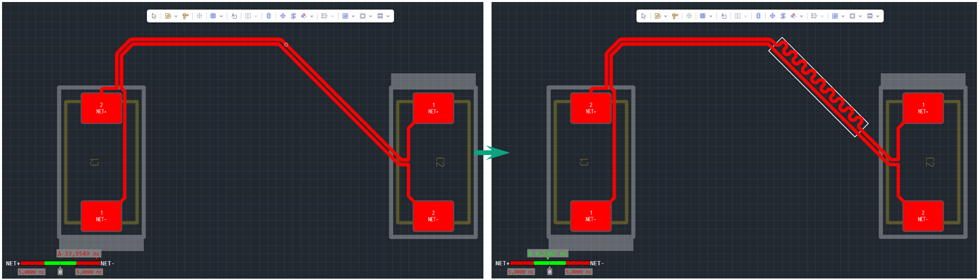This screenshot has height=280, width=980.
Task: Click the sigma icon in left toolbar
Action: click(248, 16)
